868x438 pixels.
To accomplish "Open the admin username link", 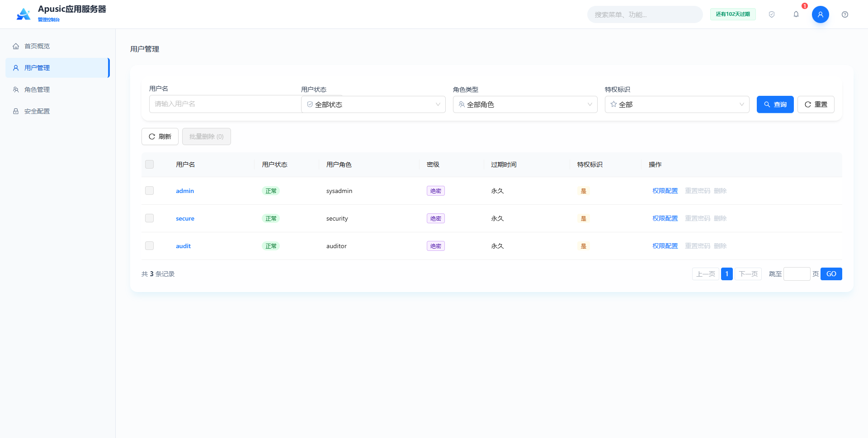I will click(x=185, y=191).
